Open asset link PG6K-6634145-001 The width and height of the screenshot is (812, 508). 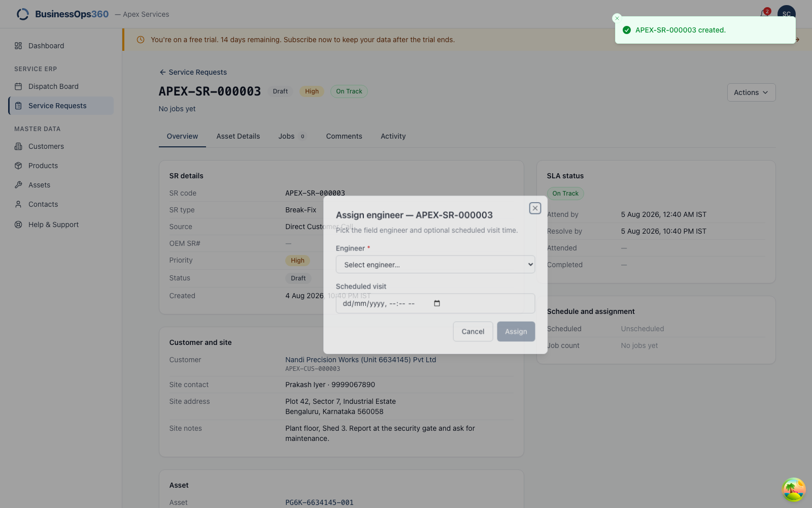(319, 502)
